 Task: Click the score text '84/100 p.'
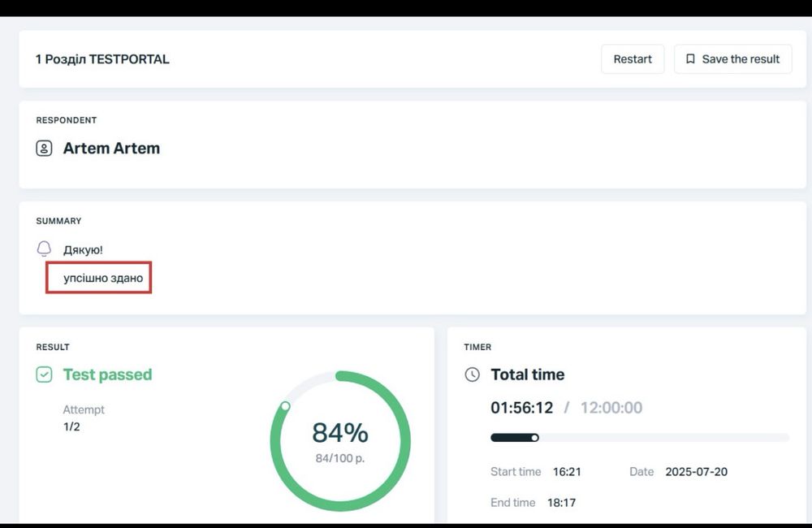coord(340,458)
